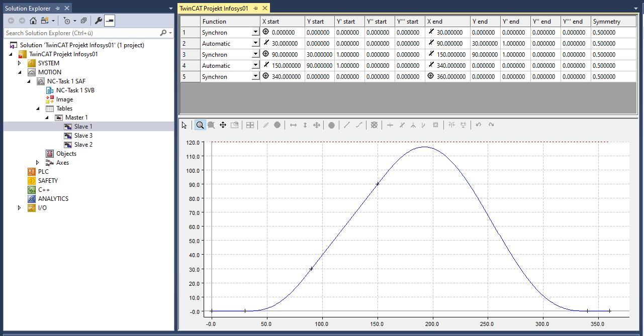Click the redo arrow in graph toolbar
This screenshot has height=336, width=644.
click(491, 125)
